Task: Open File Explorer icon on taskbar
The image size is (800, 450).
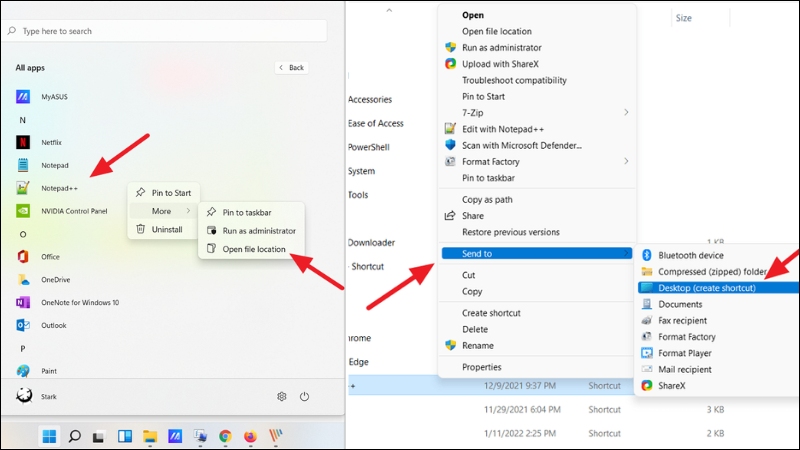Action: pyautogui.click(x=150, y=436)
